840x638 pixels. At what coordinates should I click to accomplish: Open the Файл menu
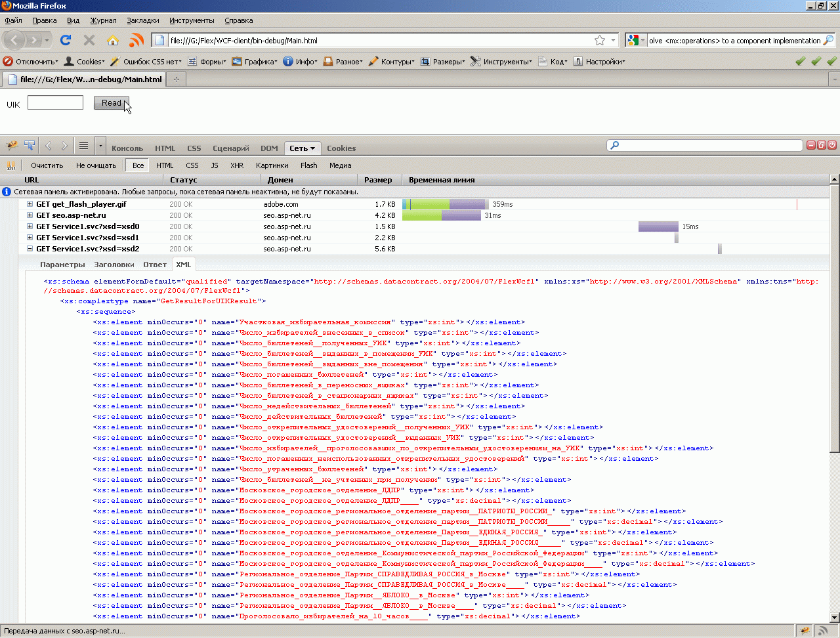point(13,20)
